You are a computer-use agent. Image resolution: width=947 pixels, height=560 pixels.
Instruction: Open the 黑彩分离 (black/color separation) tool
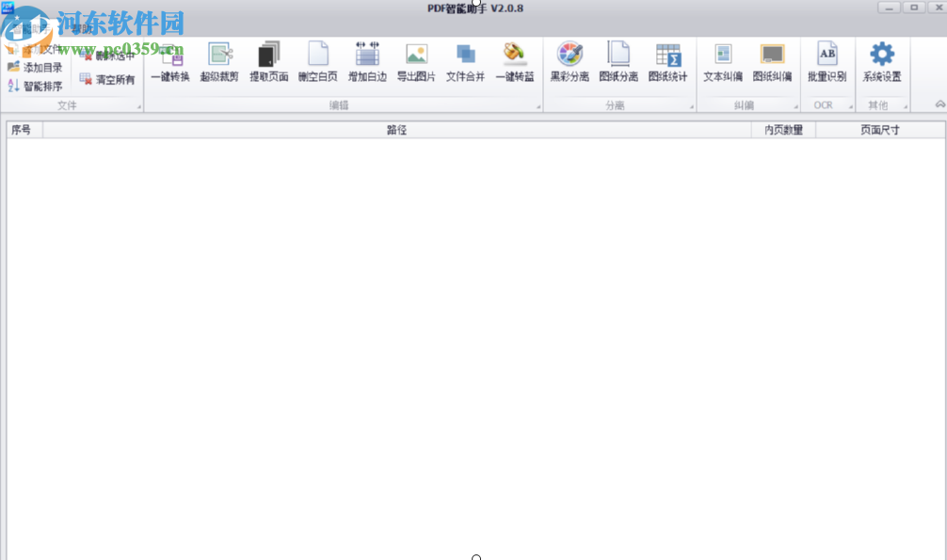569,62
